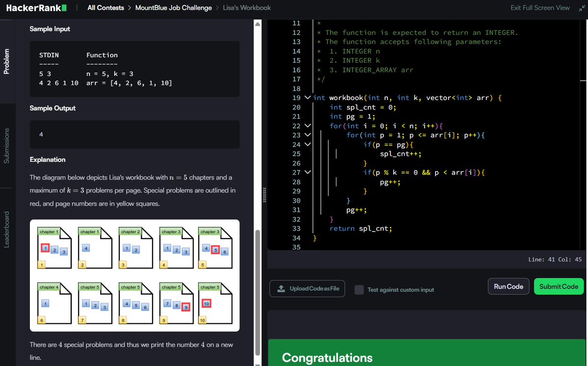Click the 'int spl_cnt = 0;' code line

click(x=362, y=107)
